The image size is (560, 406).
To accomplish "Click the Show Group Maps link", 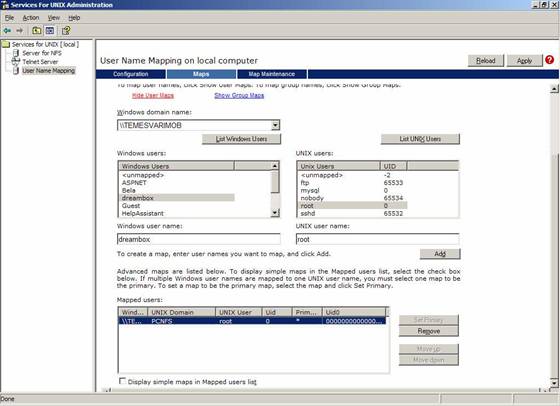I will click(x=239, y=95).
